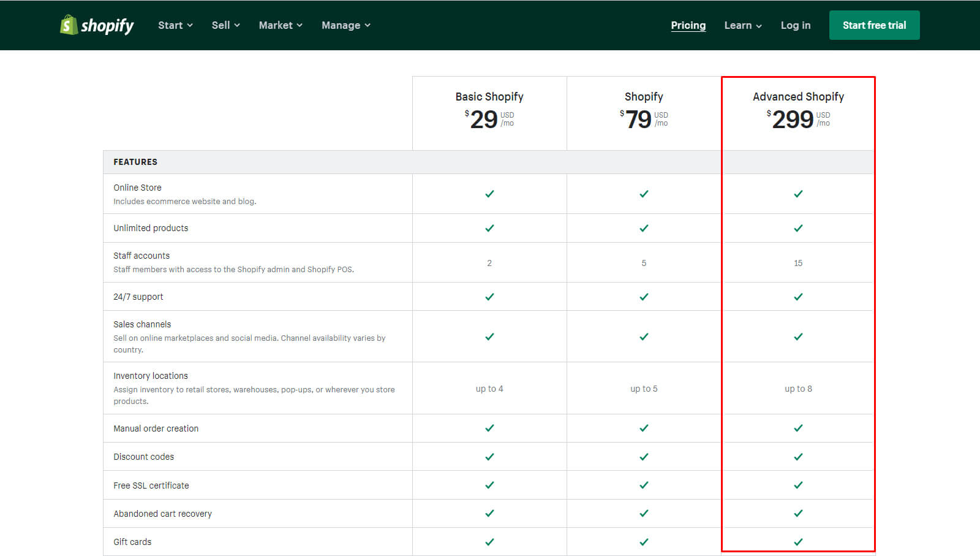Click 24/7 support checkmark under Shopify plan
The height and width of the screenshot is (556, 980).
(x=644, y=297)
